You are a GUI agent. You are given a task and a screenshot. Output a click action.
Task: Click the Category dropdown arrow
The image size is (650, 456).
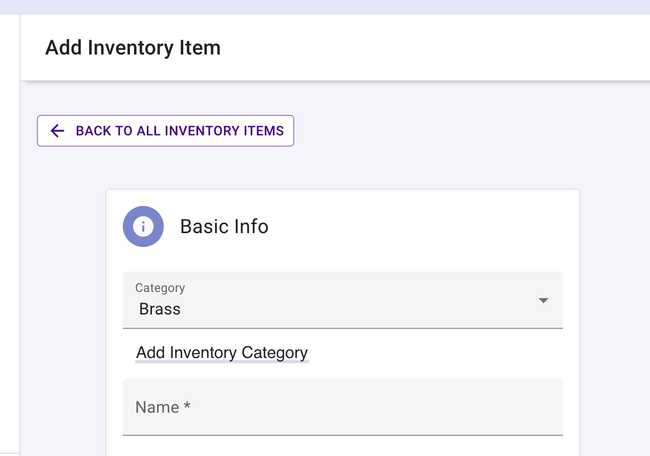[543, 300]
